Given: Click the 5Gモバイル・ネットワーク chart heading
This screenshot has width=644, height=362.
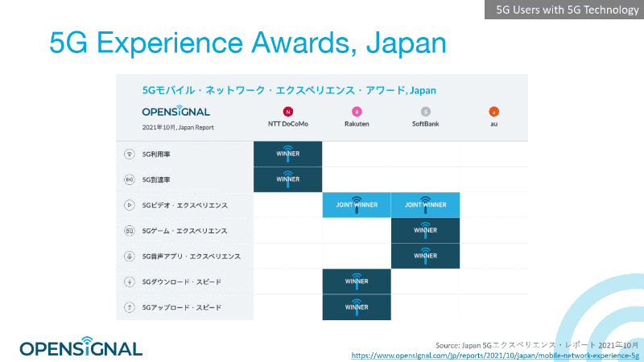Looking at the screenshot, I should pyautogui.click(x=289, y=90).
